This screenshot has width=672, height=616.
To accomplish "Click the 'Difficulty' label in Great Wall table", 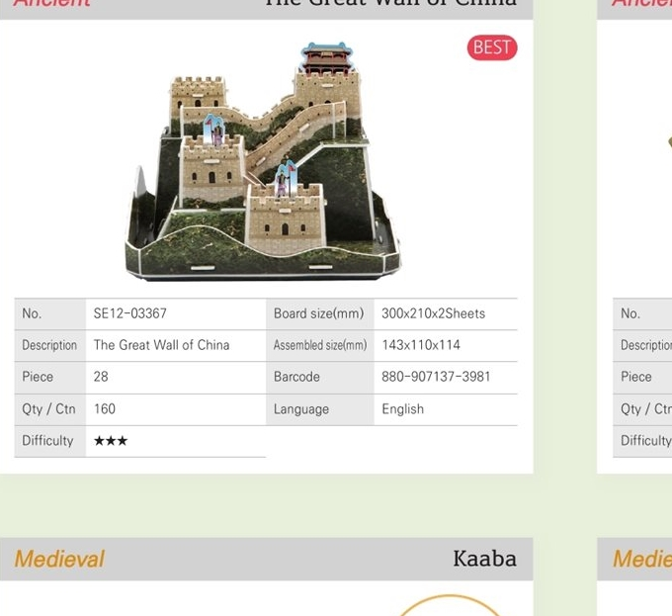I will coord(47,441).
